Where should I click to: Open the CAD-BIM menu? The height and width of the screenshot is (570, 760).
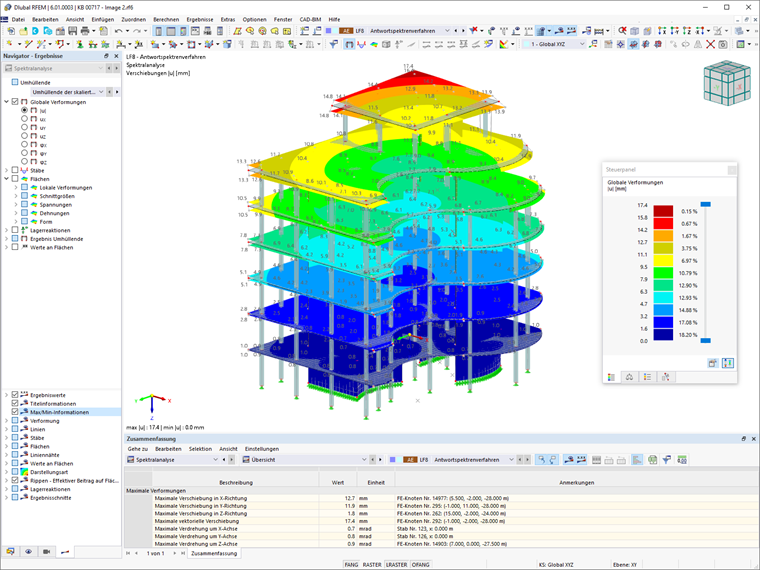tap(310, 19)
